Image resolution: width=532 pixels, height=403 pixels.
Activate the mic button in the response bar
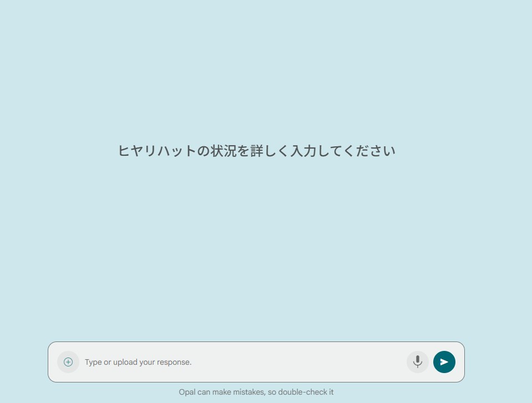point(417,362)
